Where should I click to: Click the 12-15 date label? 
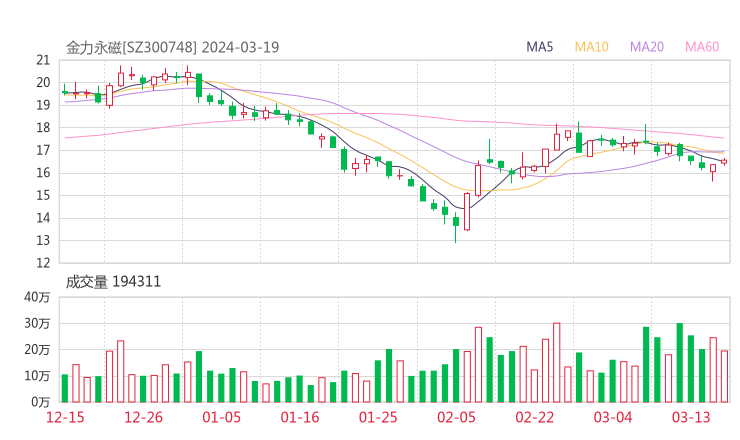(65, 417)
